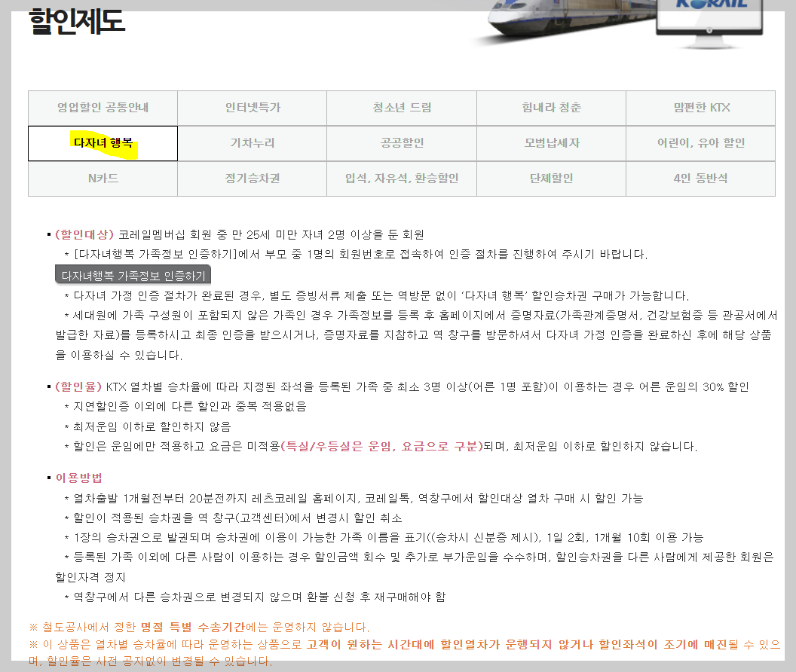Select the 다자녀 행복 tab
The image size is (796, 672).
click(x=103, y=144)
